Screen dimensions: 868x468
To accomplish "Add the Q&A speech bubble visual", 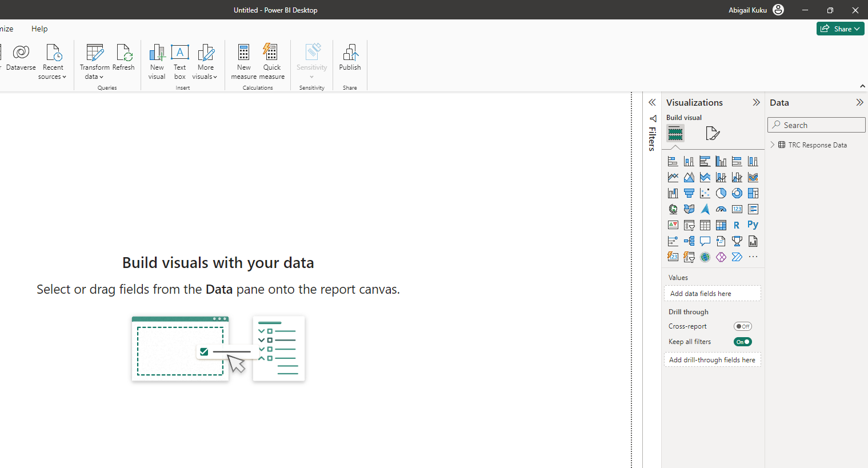I will 705,241.
